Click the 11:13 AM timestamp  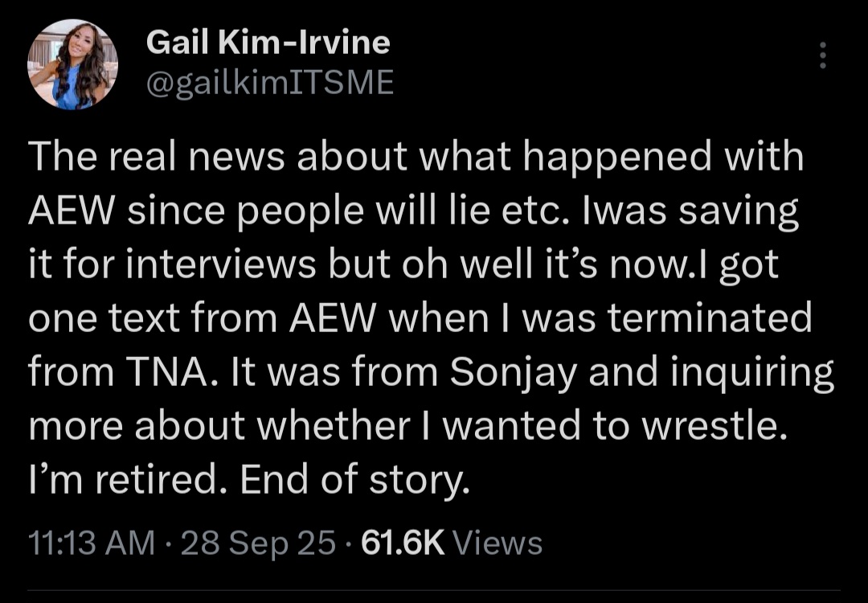pyautogui.click(x=91, y=544)
